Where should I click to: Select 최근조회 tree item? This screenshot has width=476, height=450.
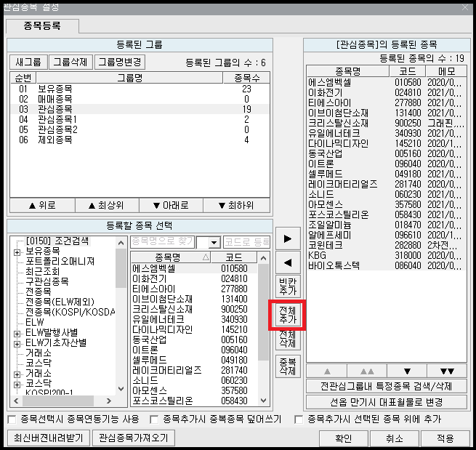pyautogui.click(x=42, y=271)
